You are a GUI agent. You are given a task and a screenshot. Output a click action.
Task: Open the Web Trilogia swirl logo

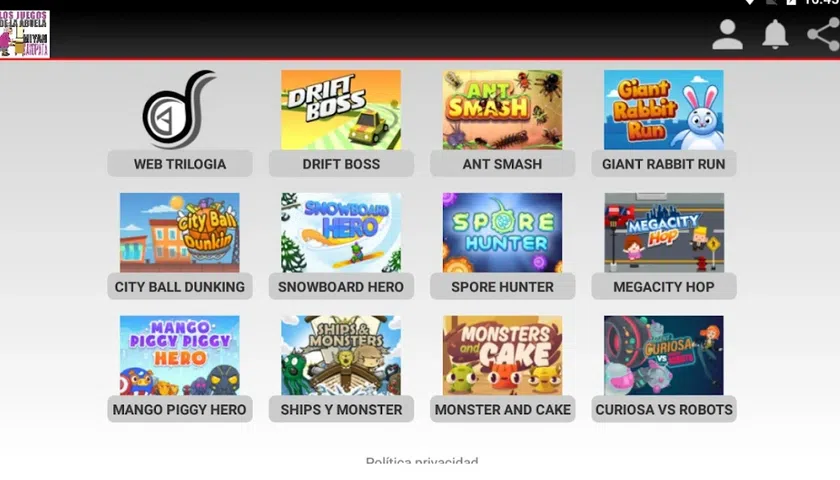(179, 109)
